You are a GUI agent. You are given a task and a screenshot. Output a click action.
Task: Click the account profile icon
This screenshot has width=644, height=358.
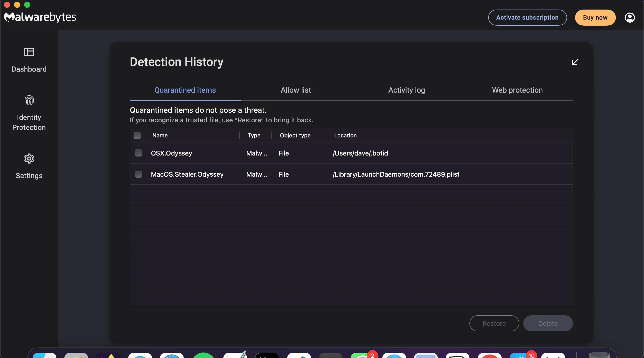point(630,18)
